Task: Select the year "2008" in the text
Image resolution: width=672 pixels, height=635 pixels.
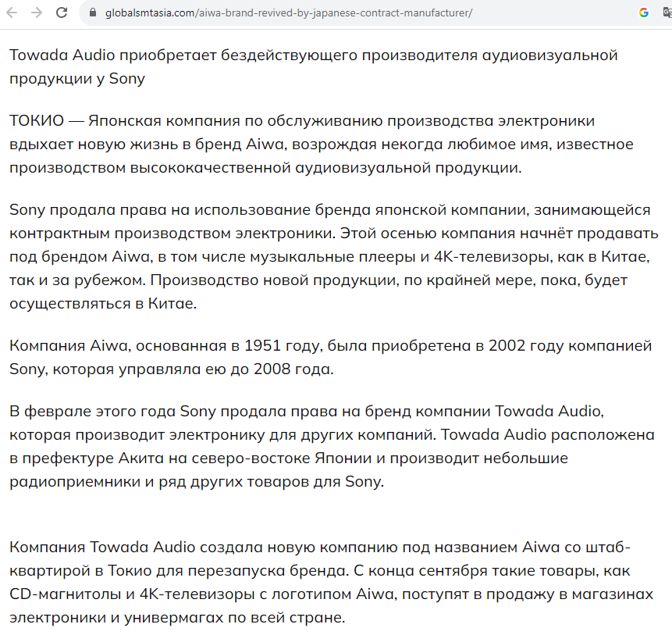Action: (x=272, y=369)
